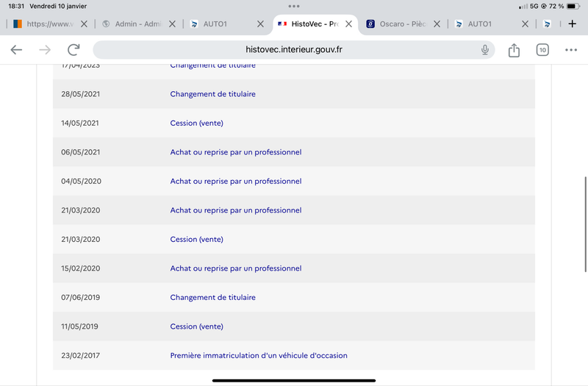Show the open tabs overview
Screen dimensions: 588x386
[x=542, y=50]
